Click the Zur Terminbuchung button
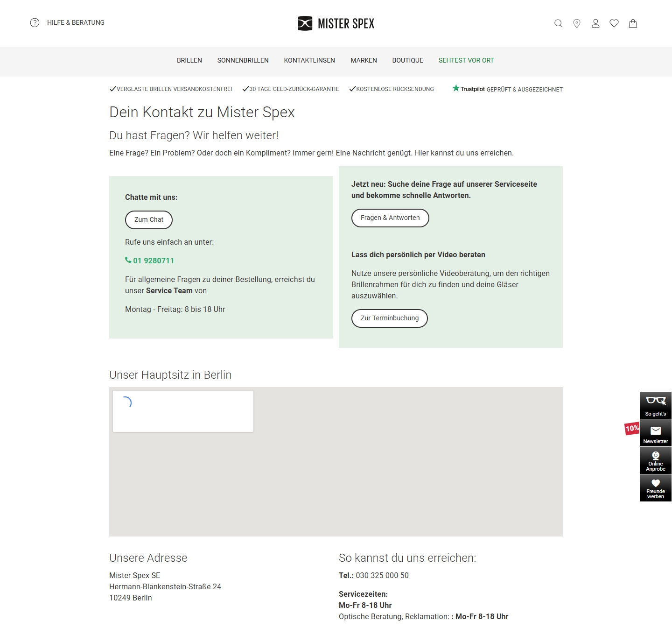The width and height of the screenshot is (672, 635). click(390, 318)
